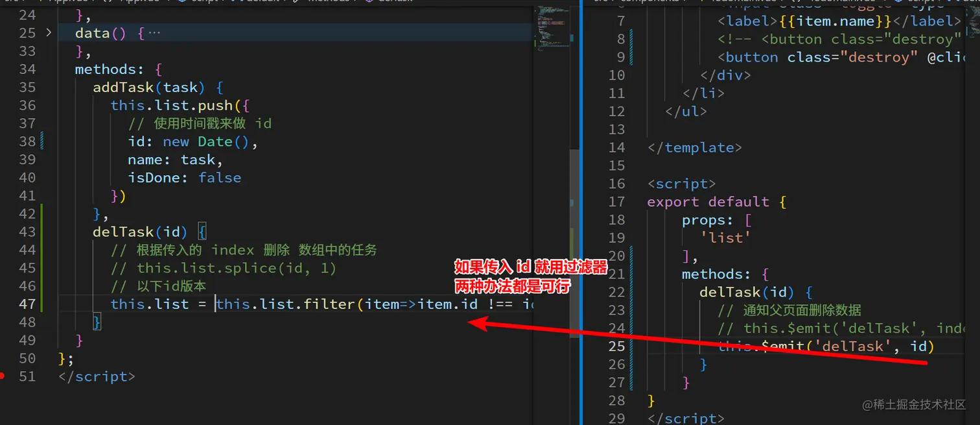Image resolution: width=980 pixels, height=425 pixels.
Task: Click the commented '<!-- <button' line 8
Action: 839,39
